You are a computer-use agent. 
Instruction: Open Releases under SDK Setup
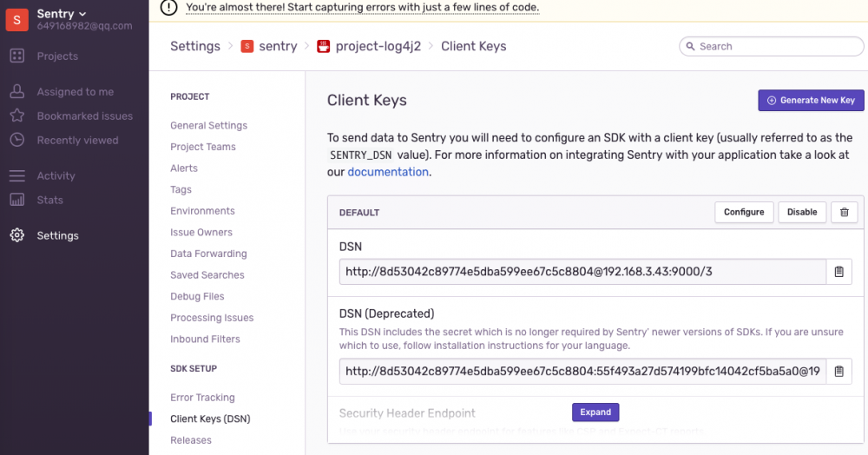[x=191, y=440]
